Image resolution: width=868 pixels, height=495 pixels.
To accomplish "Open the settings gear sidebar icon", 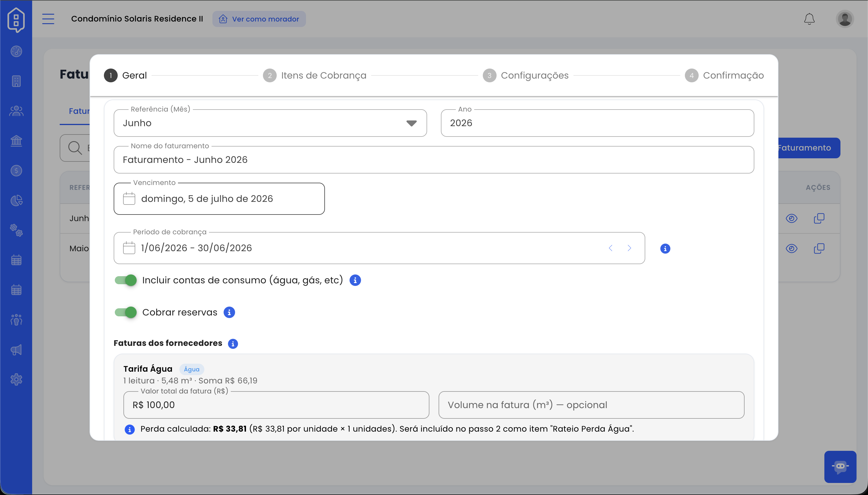I will point(16,379).
